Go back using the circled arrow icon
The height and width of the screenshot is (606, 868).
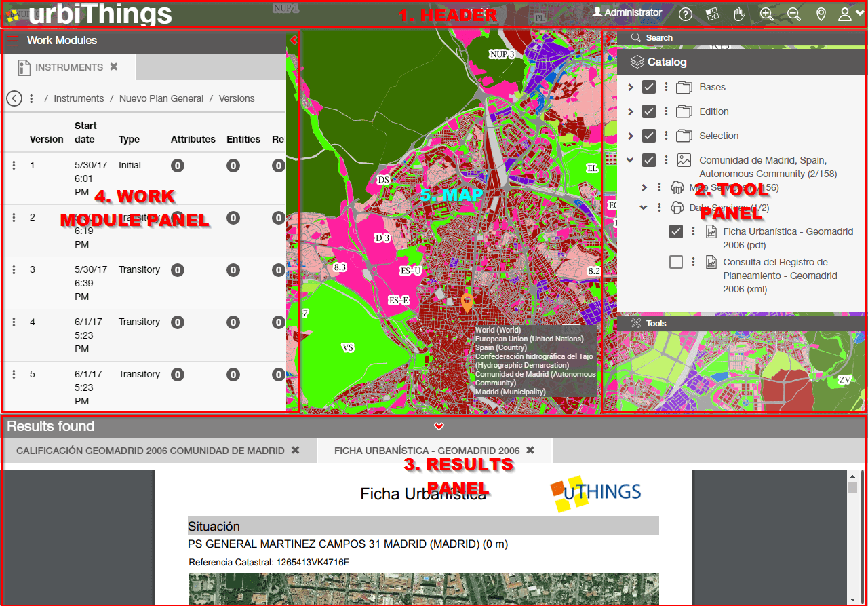pyautogui.click(x=14, y=98)
